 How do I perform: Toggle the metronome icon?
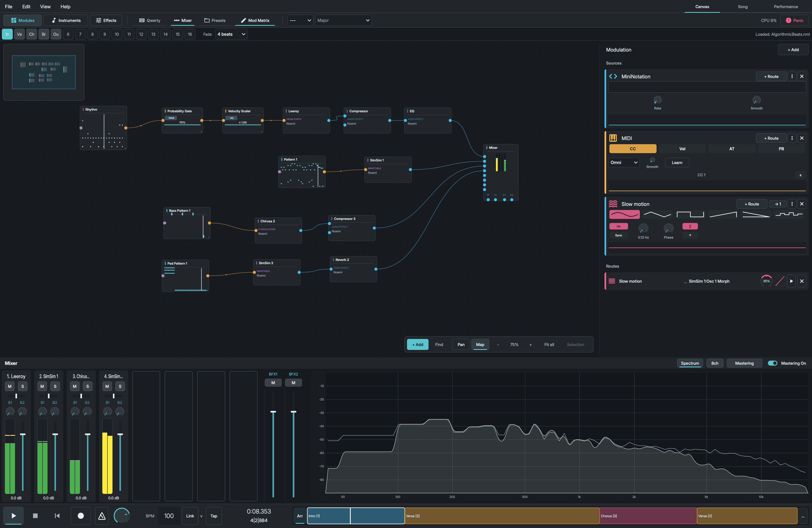[102, 515]
